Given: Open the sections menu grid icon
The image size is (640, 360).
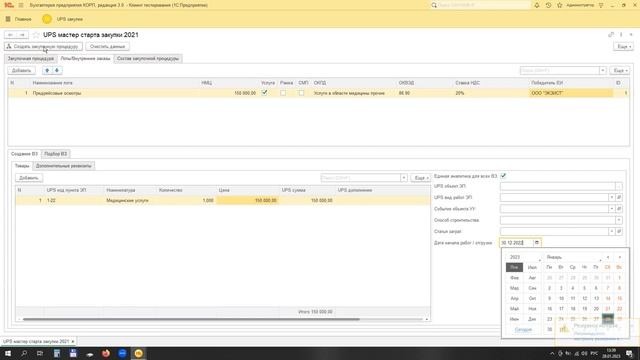Looking at the screenshot, I should coord(8,19).
